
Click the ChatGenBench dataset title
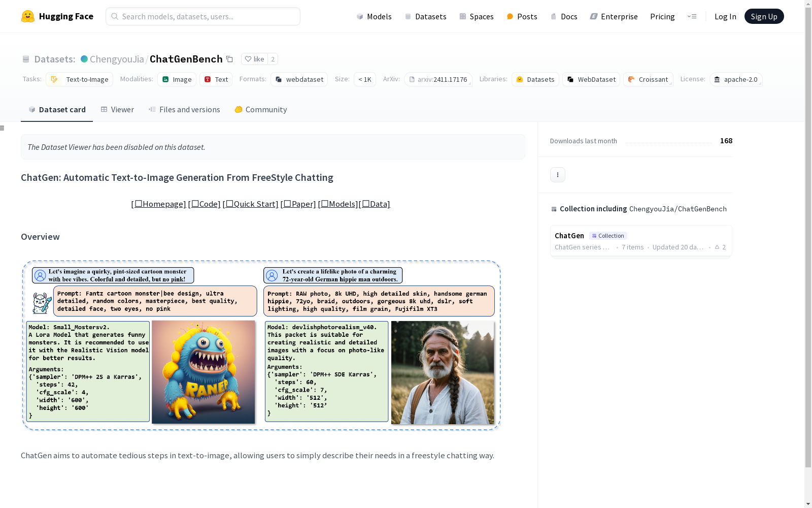[x=186, y=59]
